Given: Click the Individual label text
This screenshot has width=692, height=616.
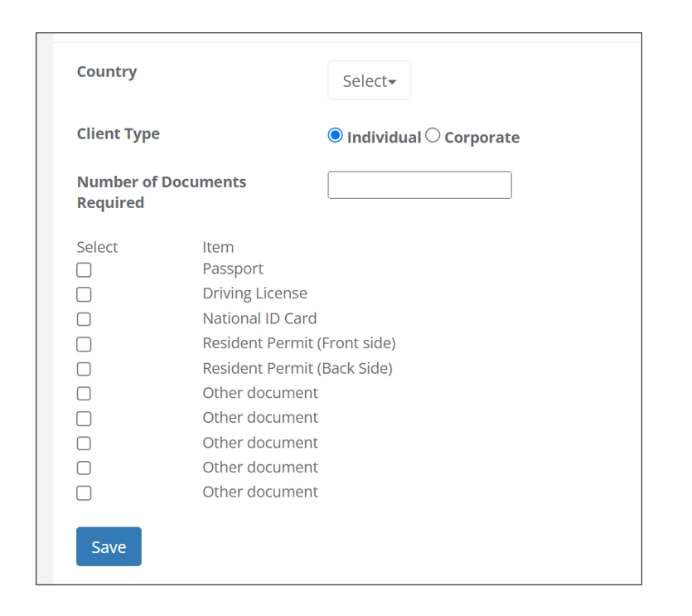Looking at the screenshot, I should coord(384,138).
